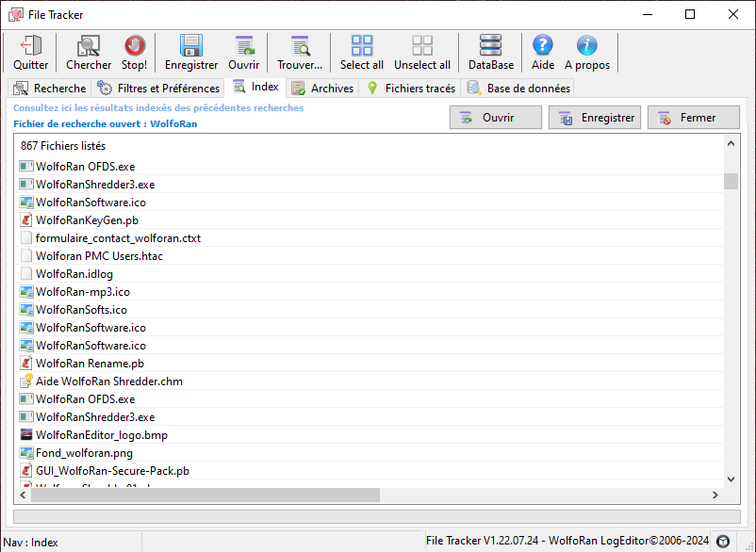Open the Filtres et Préférences tab

click(157, 89)
